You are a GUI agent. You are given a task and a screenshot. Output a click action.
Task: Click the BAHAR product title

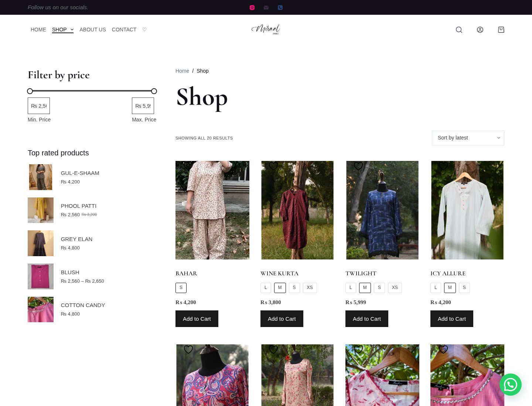point(187,273)
